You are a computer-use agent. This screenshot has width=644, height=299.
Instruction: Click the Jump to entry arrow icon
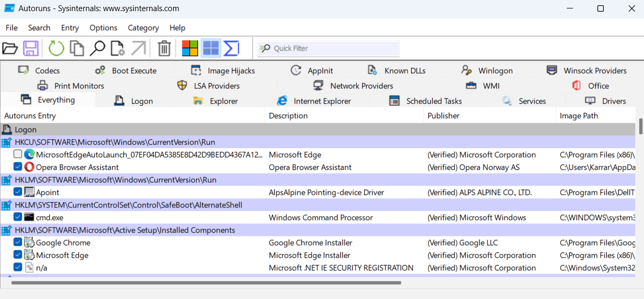click(x=138, y=49)
